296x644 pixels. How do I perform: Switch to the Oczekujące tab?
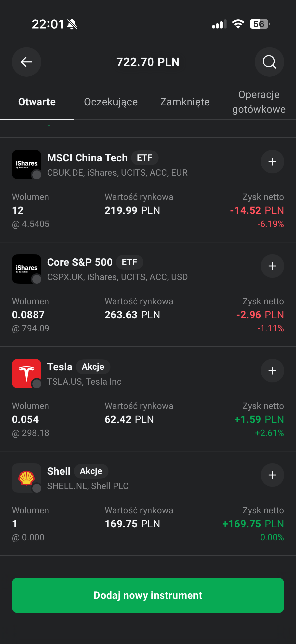(x=111, y=102)
